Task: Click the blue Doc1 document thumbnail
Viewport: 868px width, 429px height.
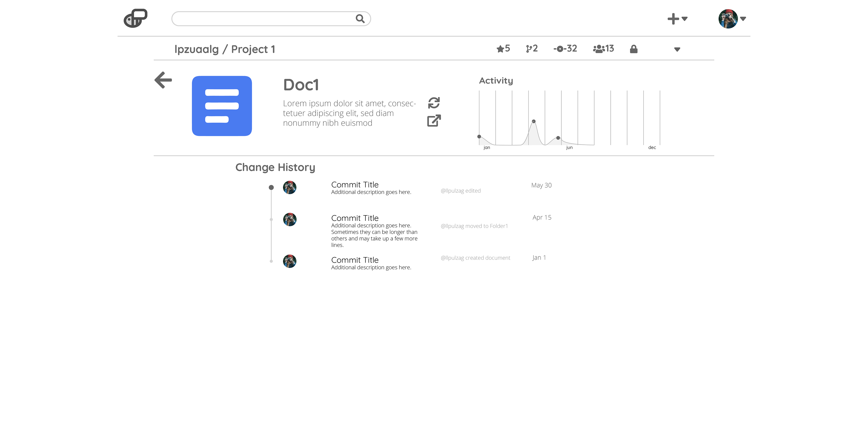Action: click(222, 106)
